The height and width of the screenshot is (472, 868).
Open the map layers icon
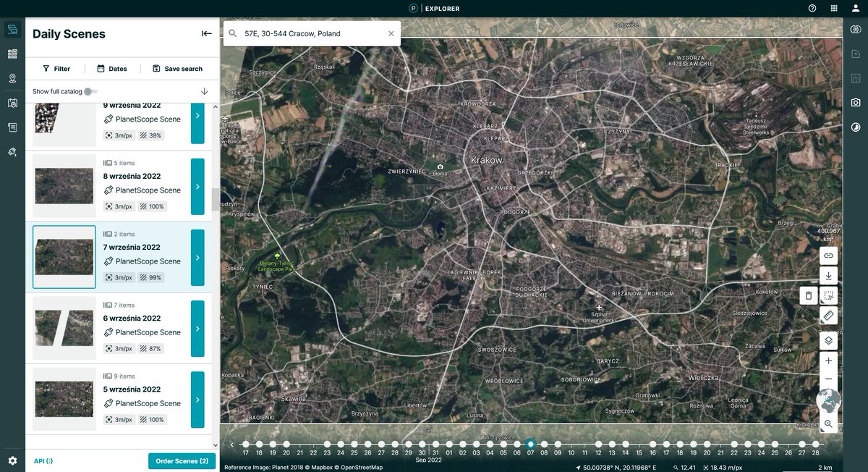click(829, 340)
